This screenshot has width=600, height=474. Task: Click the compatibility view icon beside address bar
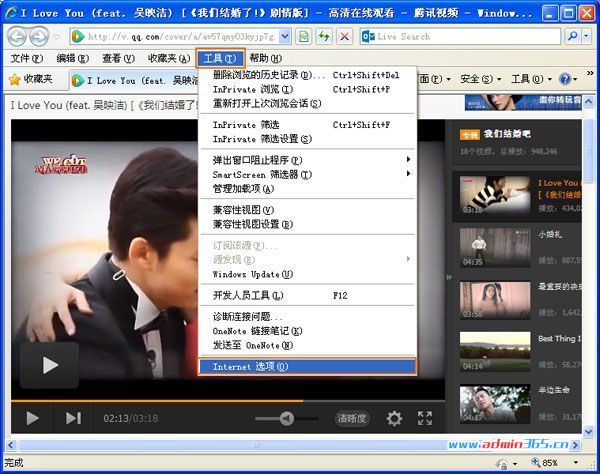point(303,37)
